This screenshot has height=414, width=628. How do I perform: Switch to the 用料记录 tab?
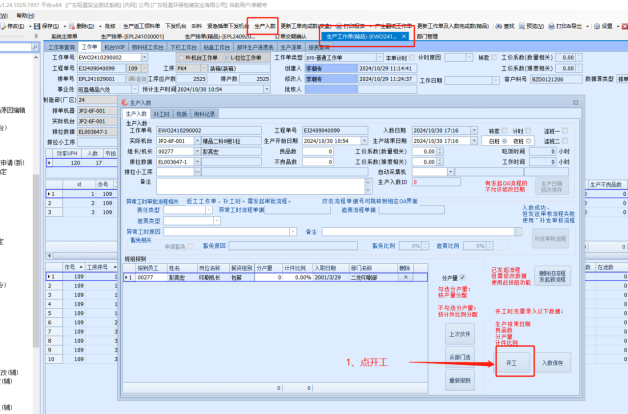(204, 114)
